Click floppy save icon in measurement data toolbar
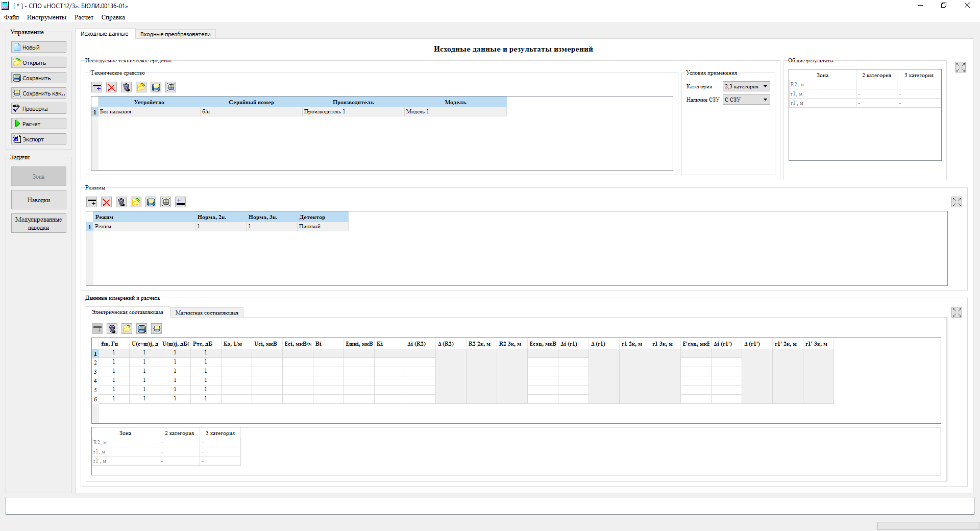This screenshot has height=531, width=980. 142,329
